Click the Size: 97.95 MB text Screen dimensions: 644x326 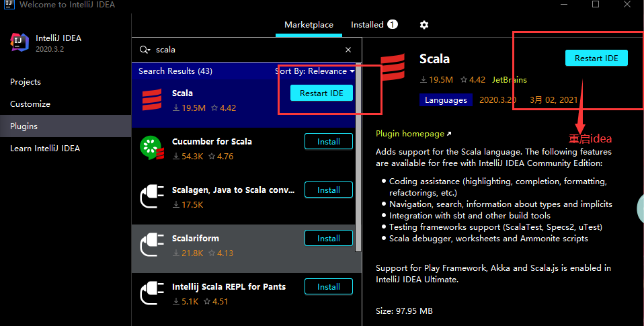tap(404, 311)
